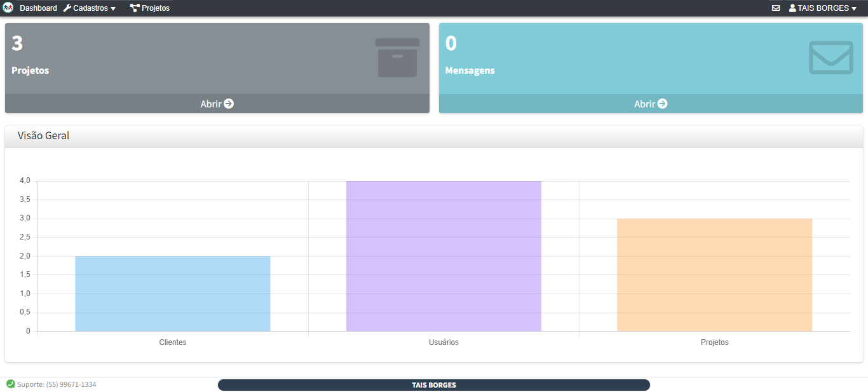Screen dimensions: 868x392
Task: Click the arrow icon on Mensagens card's Abrir
Action: click(662, 104)
